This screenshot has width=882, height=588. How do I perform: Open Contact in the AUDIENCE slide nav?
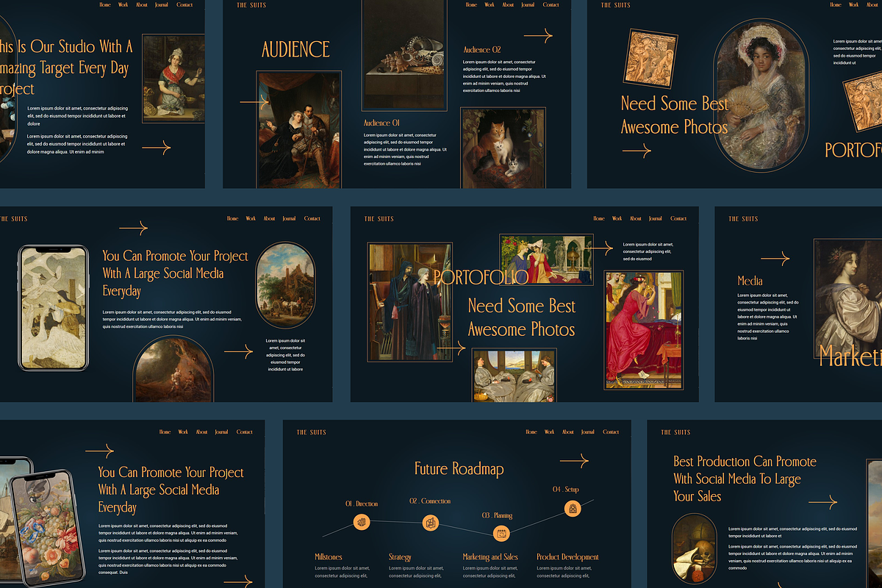[x=551, y=5]
